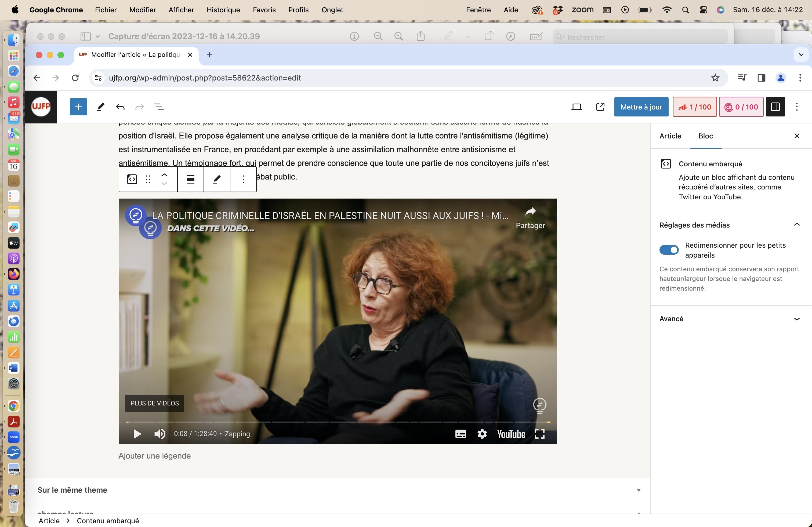
Task: Click the UJFP logo to view posts
Action: tap(41, 107)
